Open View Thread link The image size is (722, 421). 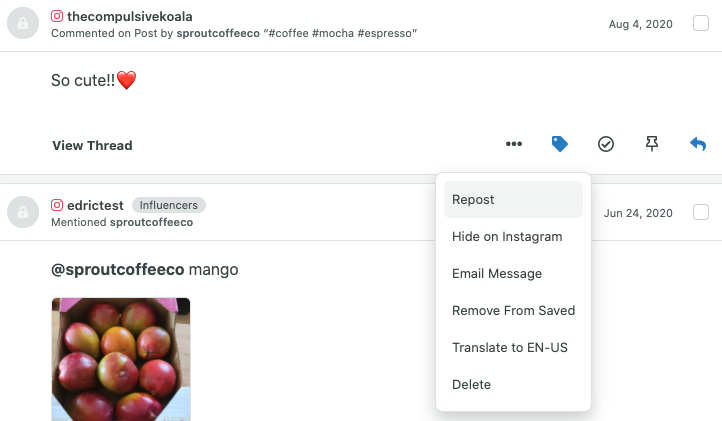[92, 146]
